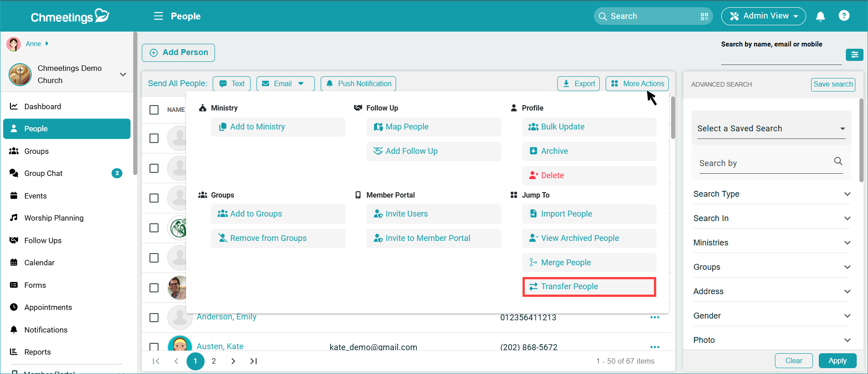
Task: Open row options for Anderson, Emily
Action: pos(654,317)
